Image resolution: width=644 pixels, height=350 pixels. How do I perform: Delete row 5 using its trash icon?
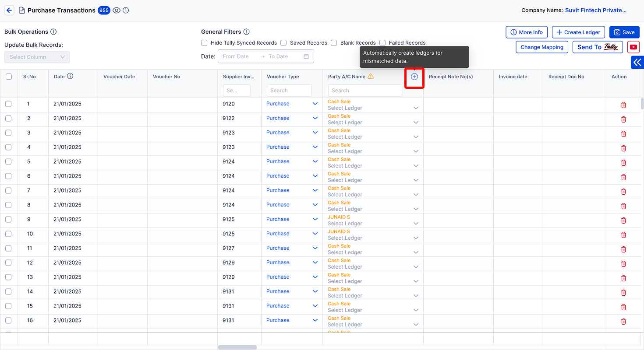pos(624,163)
